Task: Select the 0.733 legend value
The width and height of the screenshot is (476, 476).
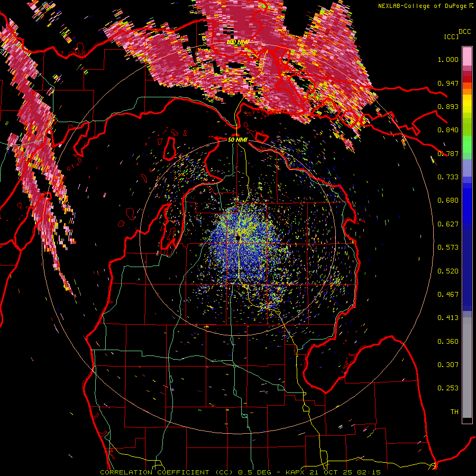Action: coord(448,177)
